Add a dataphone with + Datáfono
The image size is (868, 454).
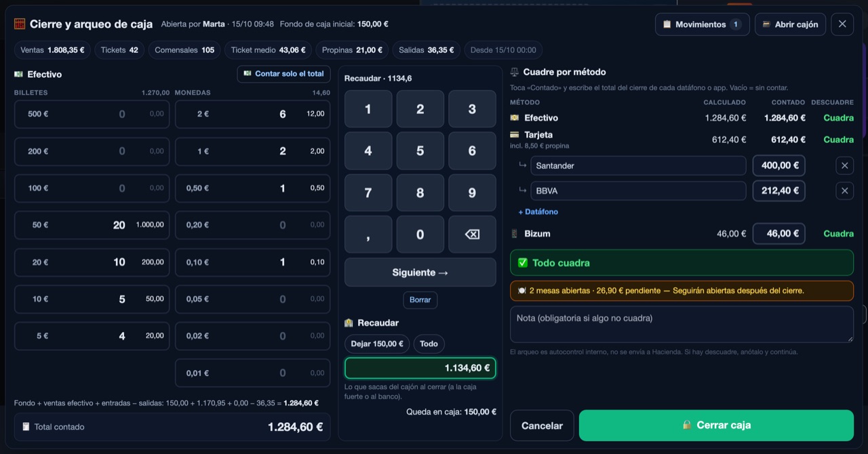click(x=538, y=212)
